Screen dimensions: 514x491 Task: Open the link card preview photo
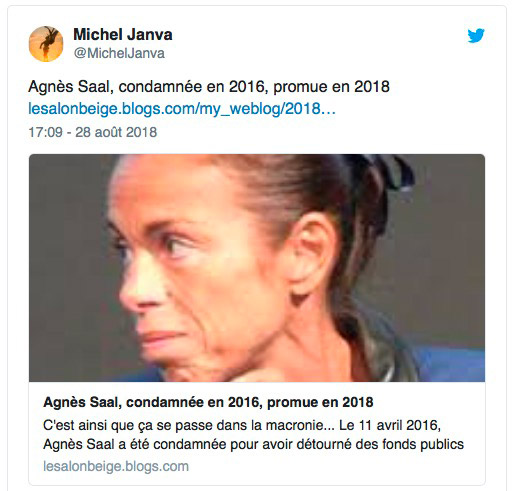pos(257,268)
